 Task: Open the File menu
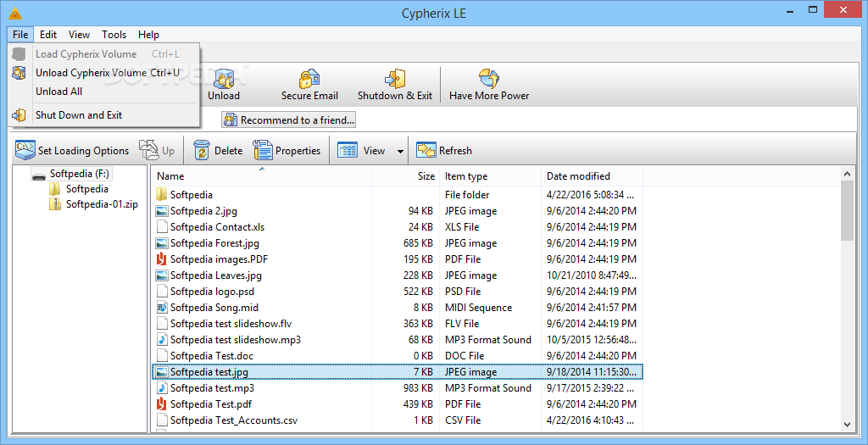tap(20, 34)
